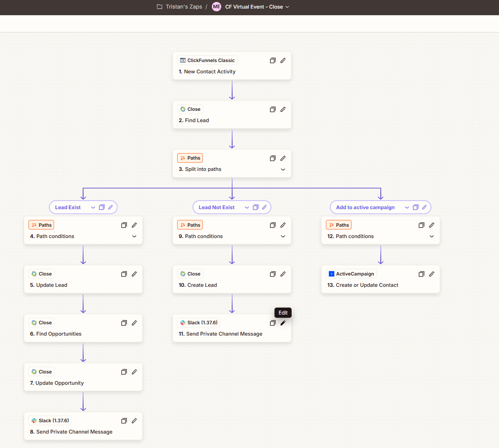Duplicate step 1 New Contact Activity
This screenshot has height=448, width=499.
(273, 60)
